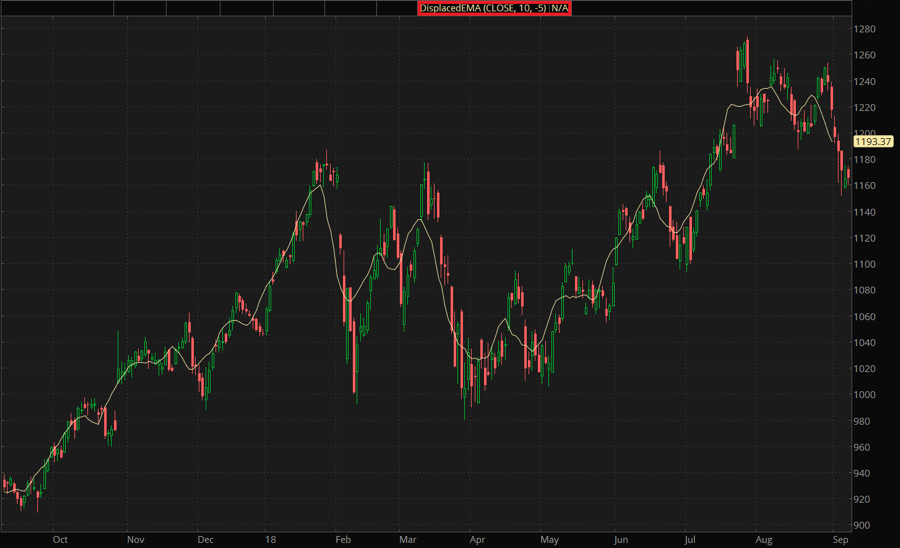
Task: Select the Mar label on the time axis
Action: 408,538
